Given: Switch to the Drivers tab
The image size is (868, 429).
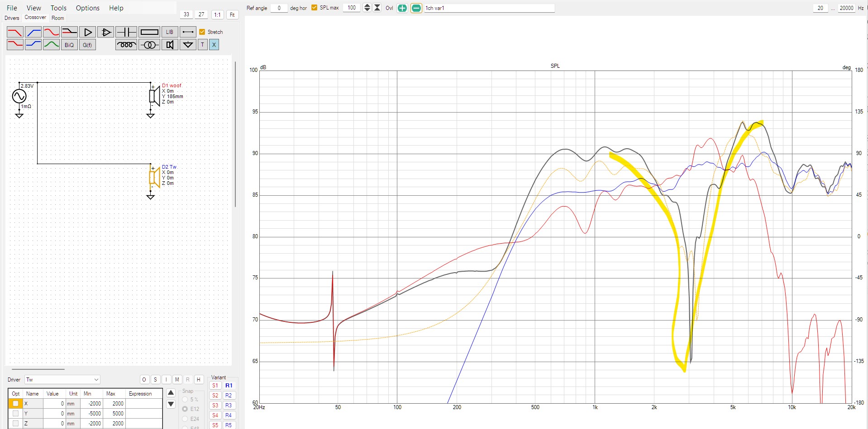Looking at the screenshot, I should point(12,18).
